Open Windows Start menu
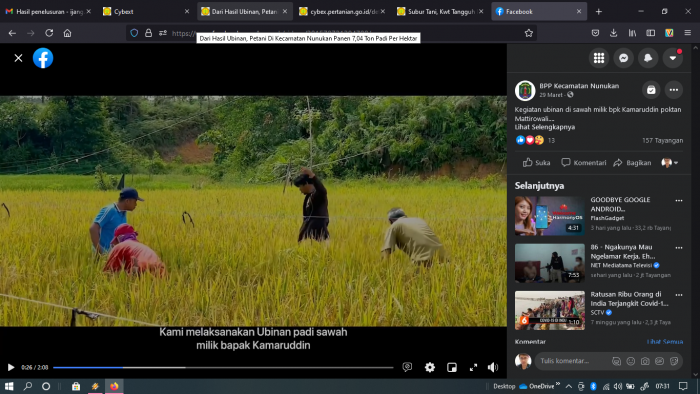700x394 pixels. [x=9, y=386]
